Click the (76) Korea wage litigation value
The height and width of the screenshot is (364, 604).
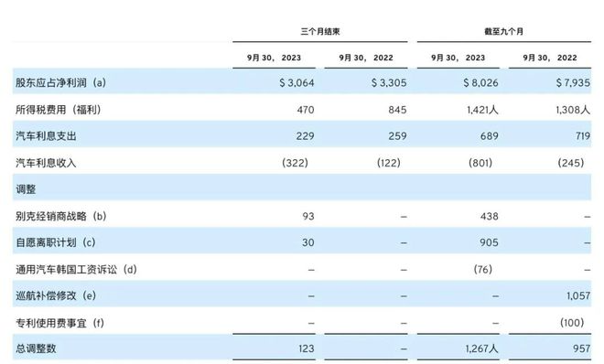[483, 270]
